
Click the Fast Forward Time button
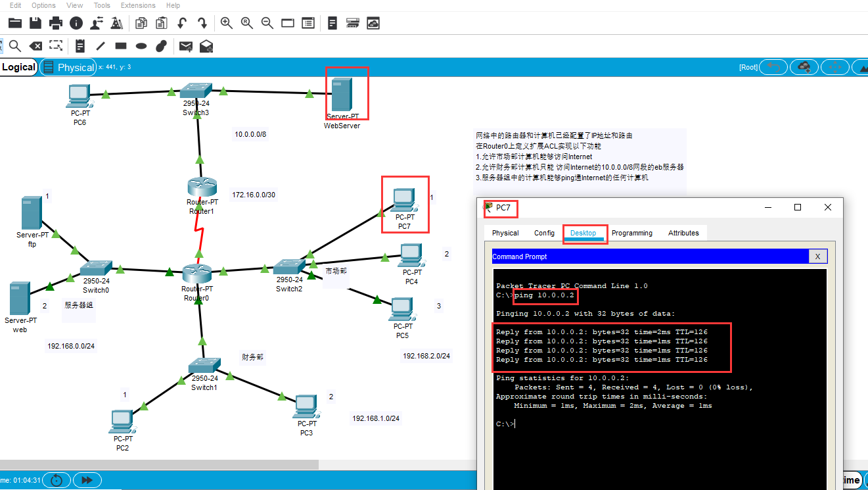(87, 480)
